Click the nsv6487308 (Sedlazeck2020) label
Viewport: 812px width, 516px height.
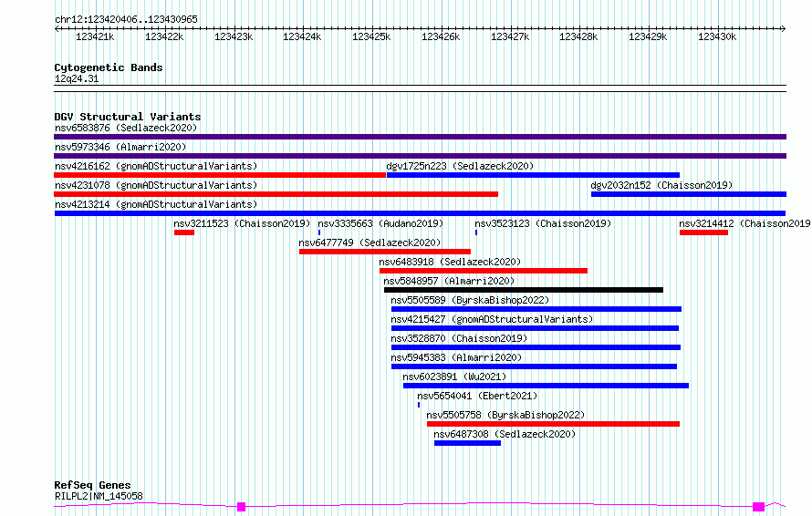(505, 434)
